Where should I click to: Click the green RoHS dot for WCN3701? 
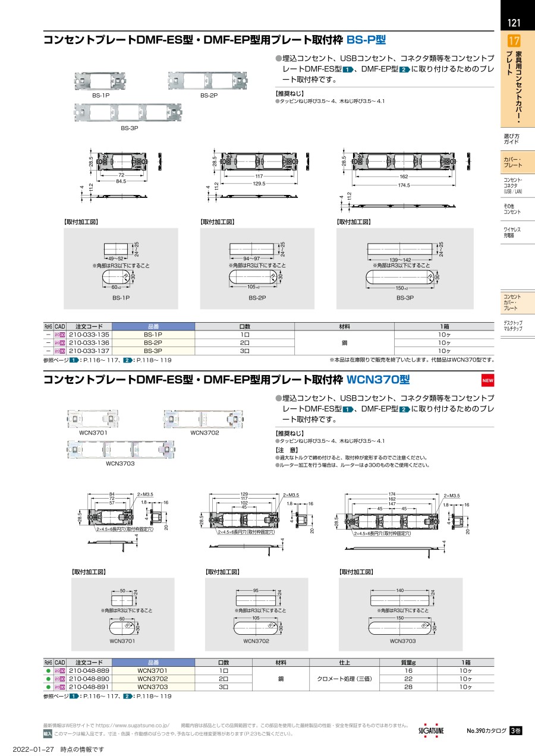pyautogui.click(x=48, y=670)
